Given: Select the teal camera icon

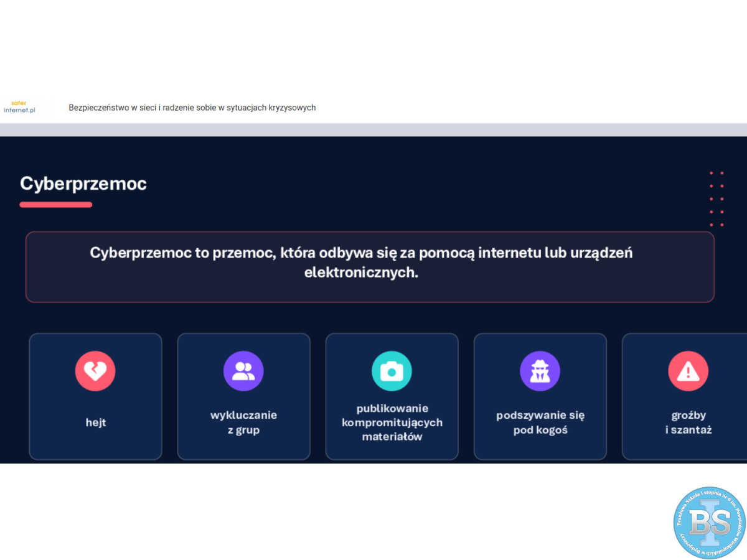Looking at the screenshot, I should pyautogui.click(x=392, y=371).
